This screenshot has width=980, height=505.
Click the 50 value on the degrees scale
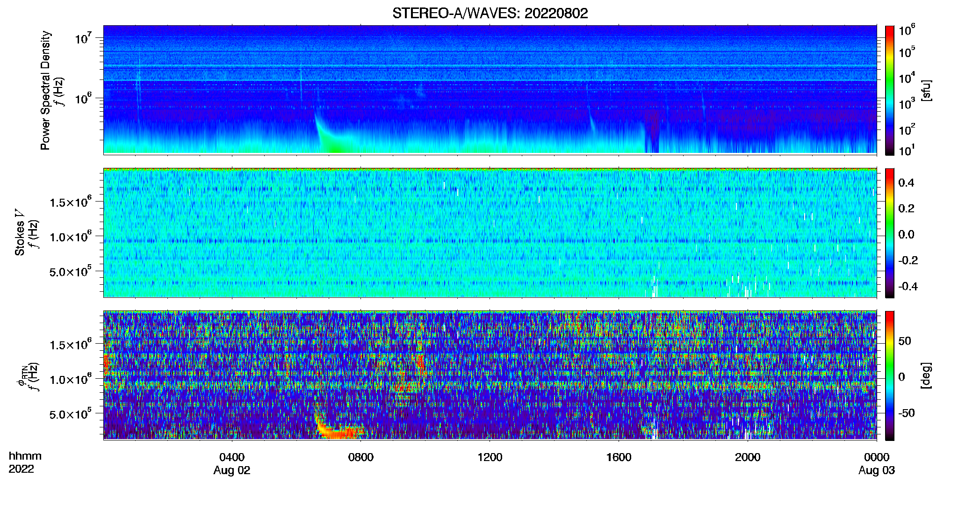(905, 341)
